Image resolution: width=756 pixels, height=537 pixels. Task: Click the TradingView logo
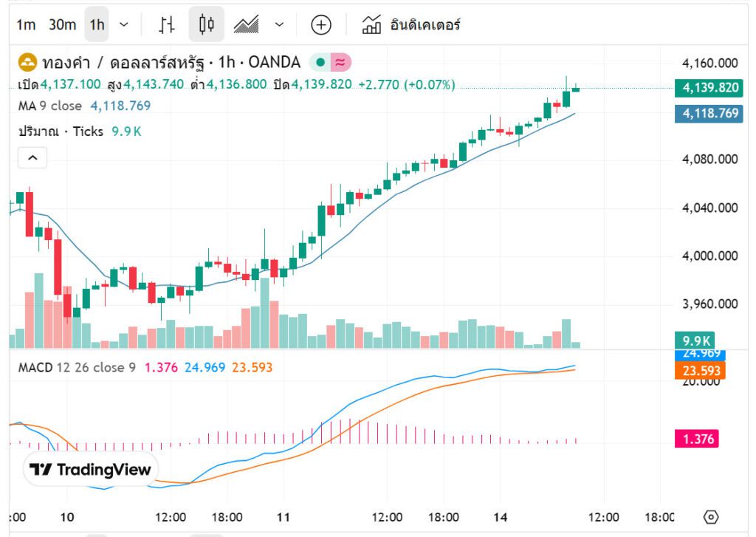pyautogui.click(x=90, y=470)
